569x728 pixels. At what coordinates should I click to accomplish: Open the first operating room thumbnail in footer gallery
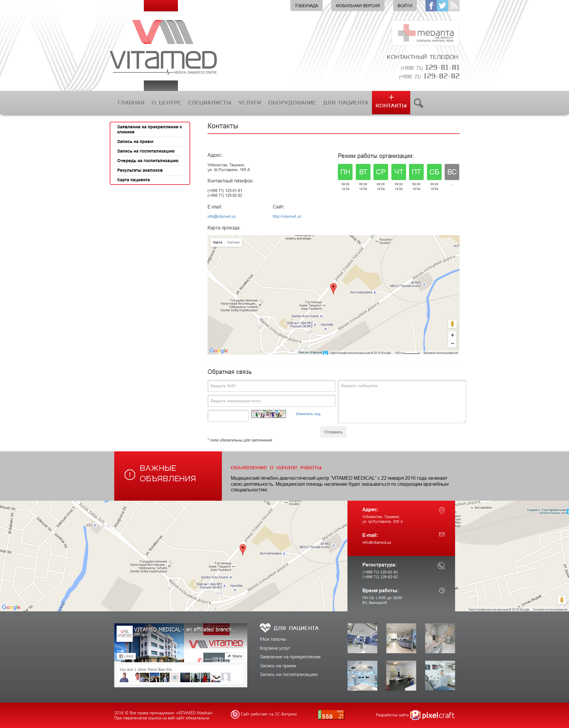pyautogui.click(x=362, y=638)
